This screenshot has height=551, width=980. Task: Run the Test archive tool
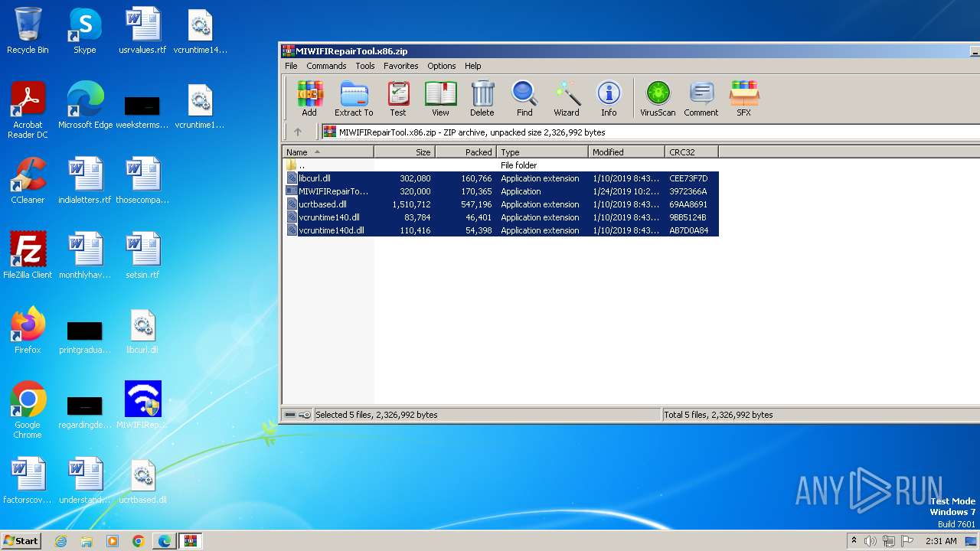point(398,99)
